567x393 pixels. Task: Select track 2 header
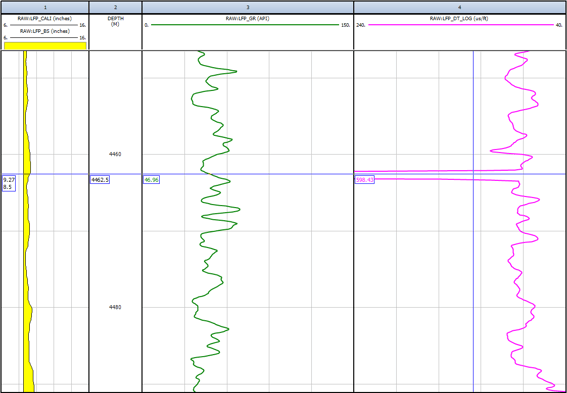pos(115,7)
